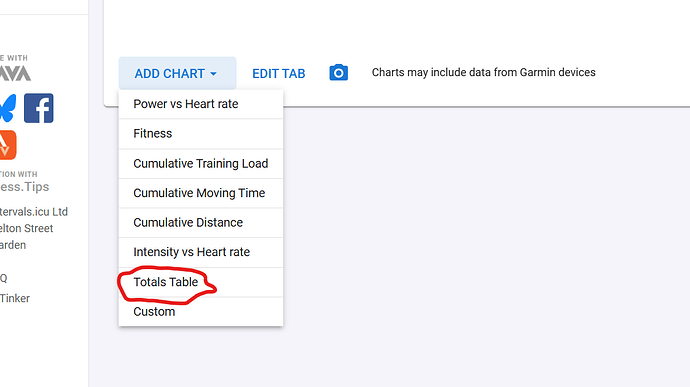
Task: Open the Facebook icon link
Action: point(39,108)
